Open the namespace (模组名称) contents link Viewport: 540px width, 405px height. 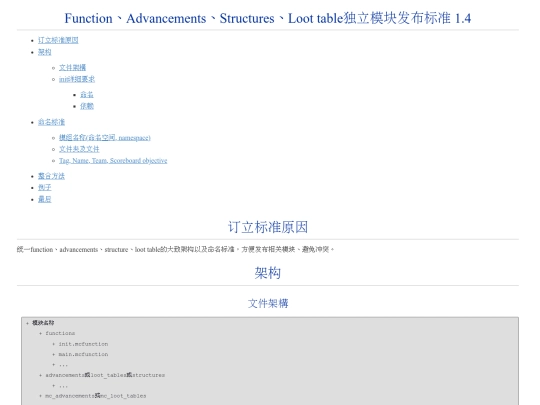pos(105,138)
